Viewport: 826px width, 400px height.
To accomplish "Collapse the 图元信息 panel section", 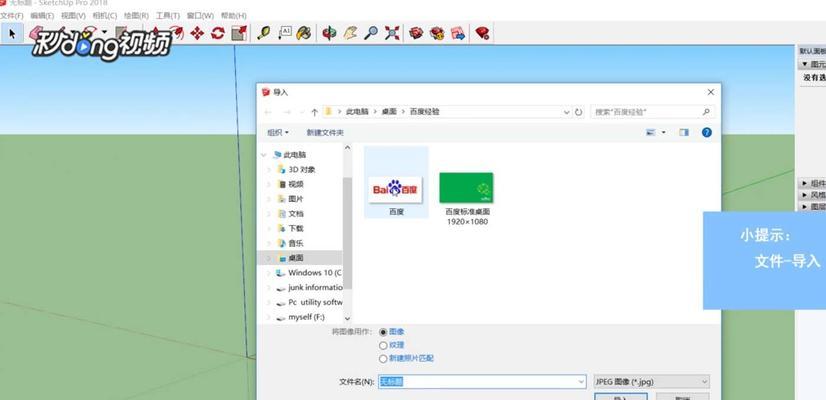I will tap(804, 64).
